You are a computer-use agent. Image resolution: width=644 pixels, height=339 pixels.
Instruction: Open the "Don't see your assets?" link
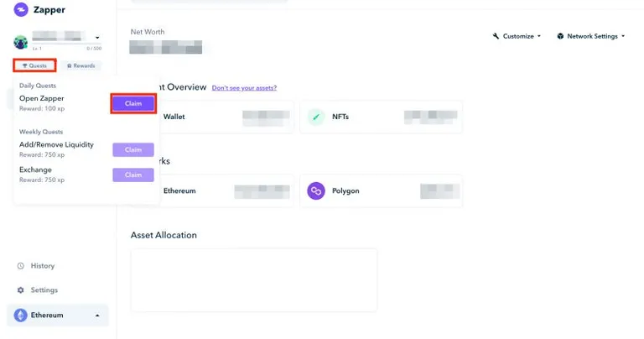click(244, 88)
